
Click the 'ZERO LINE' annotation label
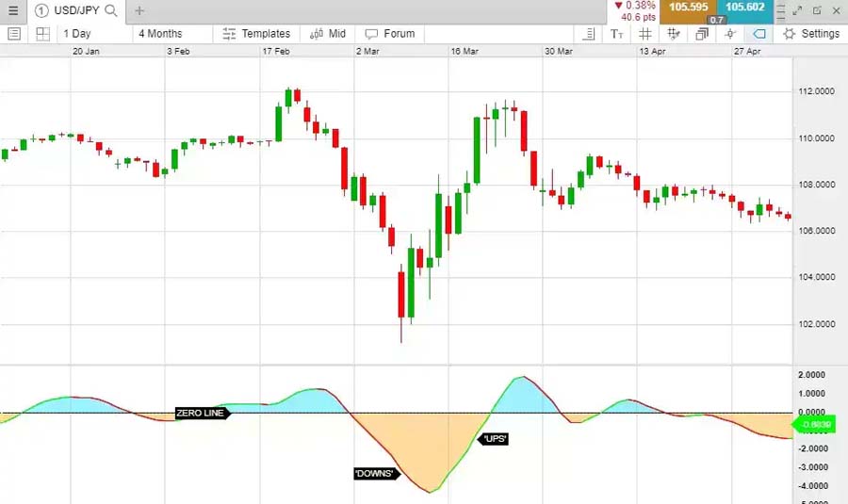203,414
